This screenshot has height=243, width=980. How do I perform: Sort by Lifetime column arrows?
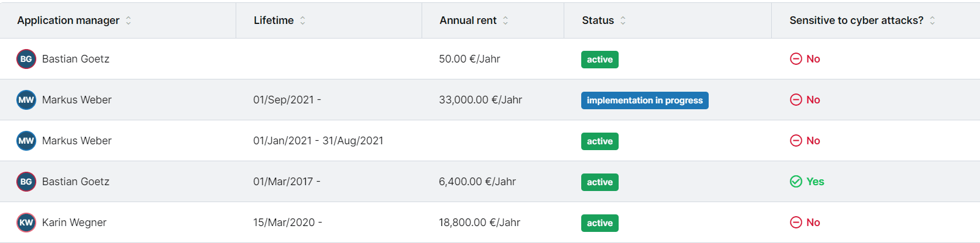303,20
